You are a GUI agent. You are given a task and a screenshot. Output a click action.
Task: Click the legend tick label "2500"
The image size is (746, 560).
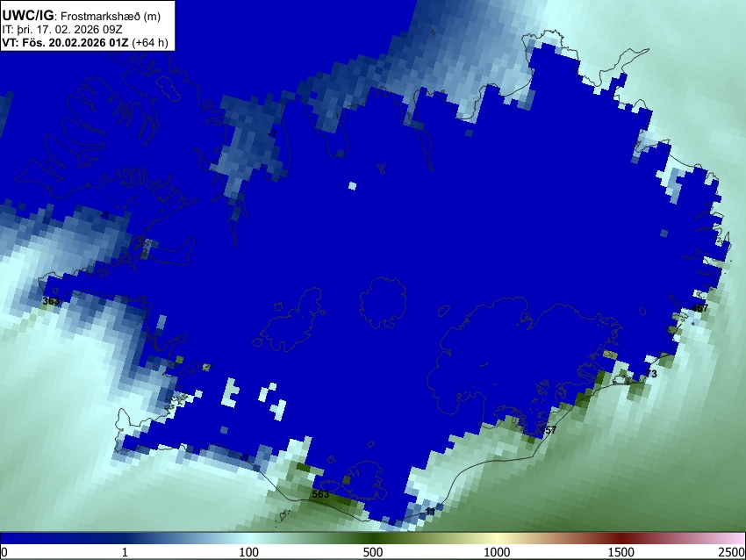732,552
